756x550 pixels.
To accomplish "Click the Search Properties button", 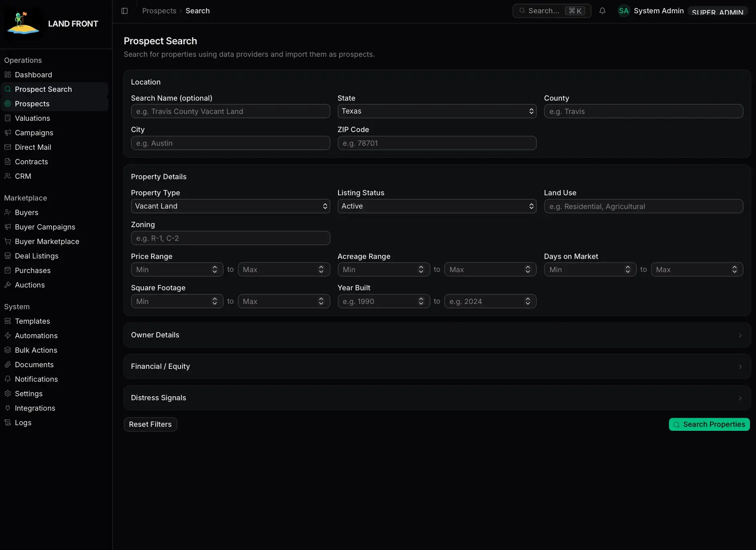I will point(709,424).
